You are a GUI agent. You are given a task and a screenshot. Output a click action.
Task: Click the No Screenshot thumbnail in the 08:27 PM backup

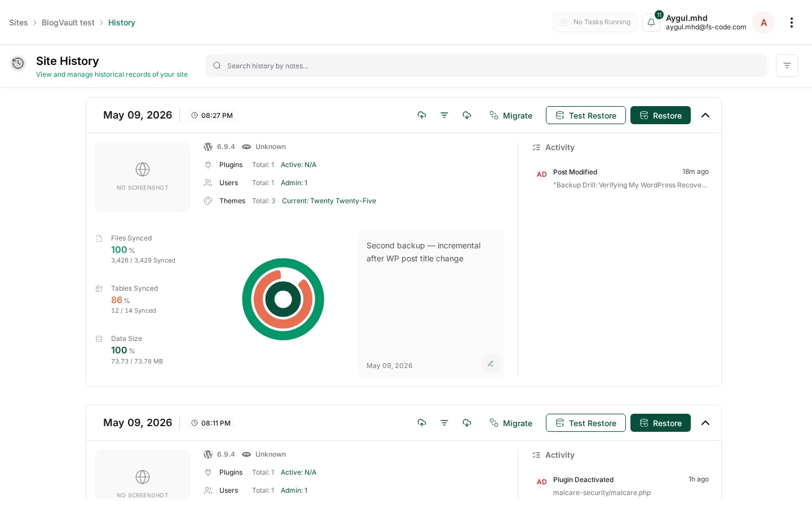(x=143, y=177)
